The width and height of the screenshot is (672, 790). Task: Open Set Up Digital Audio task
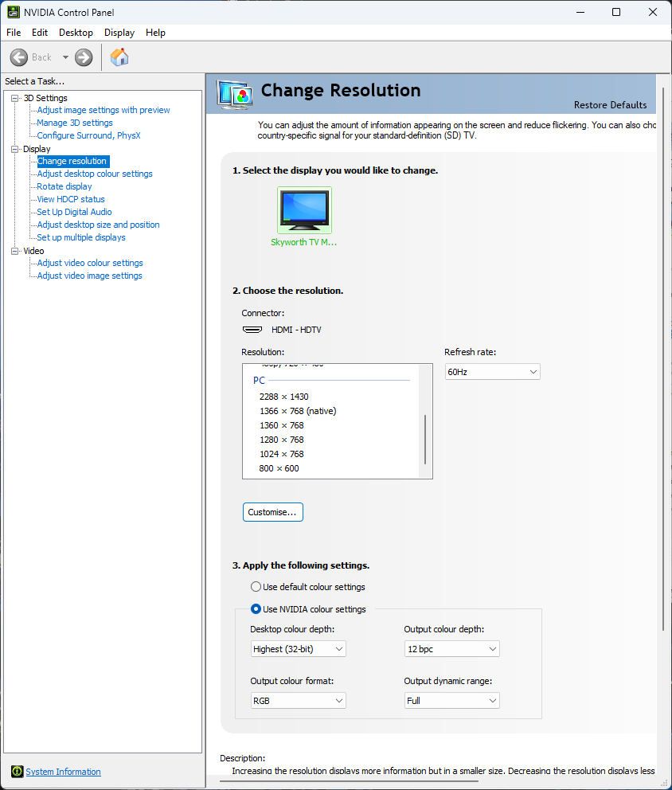click(74, 212)
